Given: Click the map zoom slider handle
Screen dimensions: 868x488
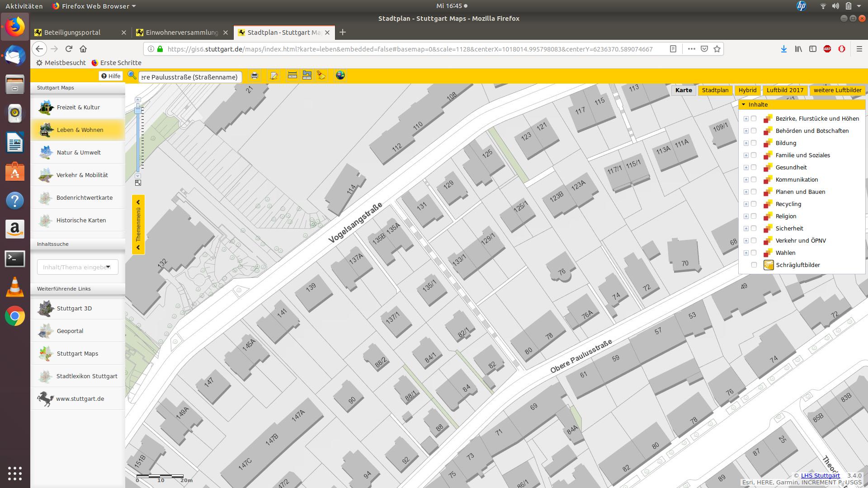Looking at the screenshot, I should pyautogui.click(x=138, y=110).
